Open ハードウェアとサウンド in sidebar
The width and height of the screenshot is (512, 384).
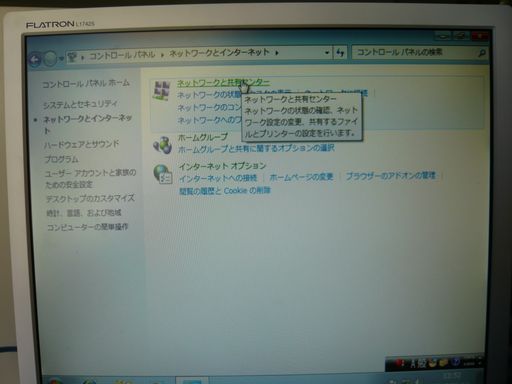point(81,144)
